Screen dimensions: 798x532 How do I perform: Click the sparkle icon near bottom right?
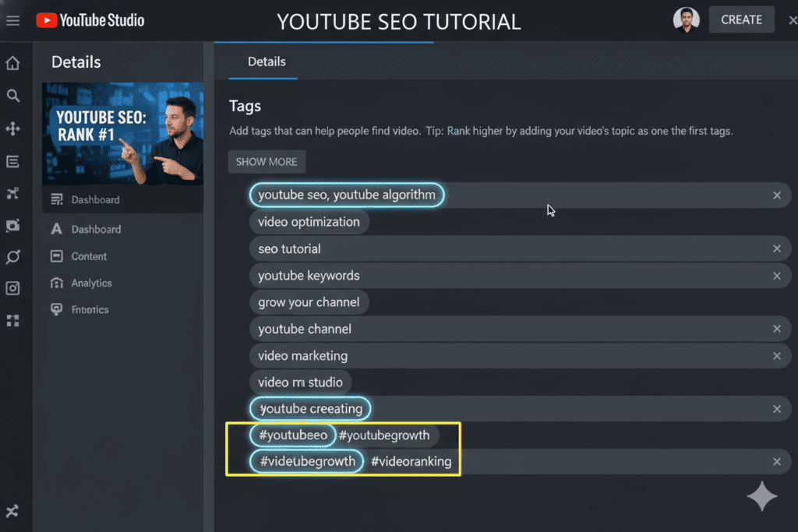click(761, 496)
